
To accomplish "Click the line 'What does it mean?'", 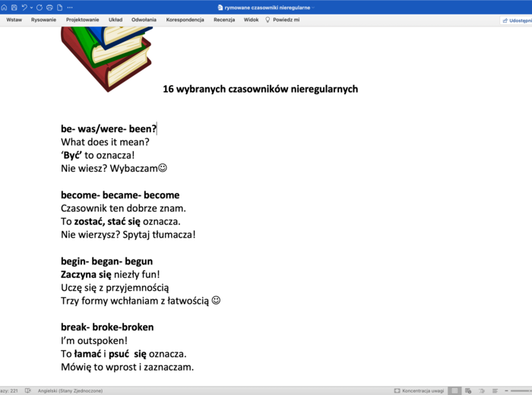I will (x=105, y=142).
